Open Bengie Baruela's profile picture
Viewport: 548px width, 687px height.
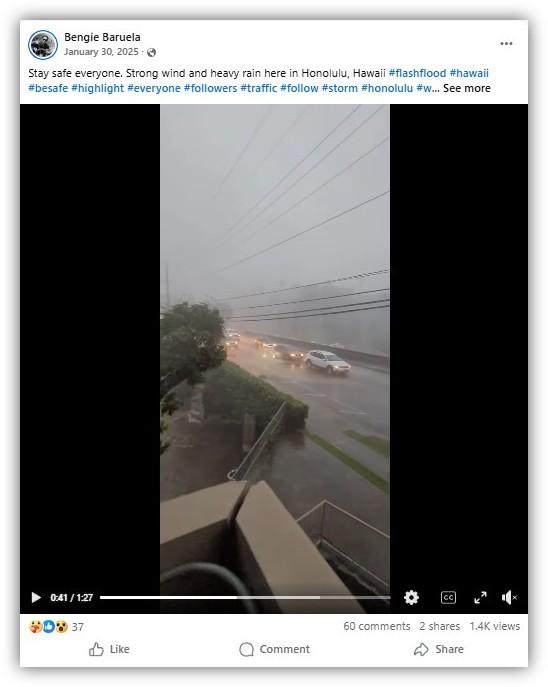pyautogui.click(x=43, y=45)
